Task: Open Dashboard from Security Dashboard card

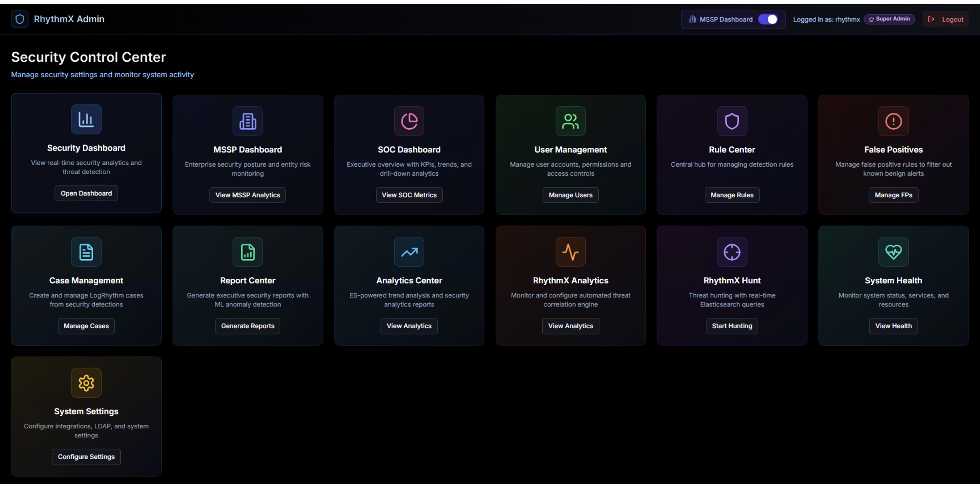Action: coord(86,193)
